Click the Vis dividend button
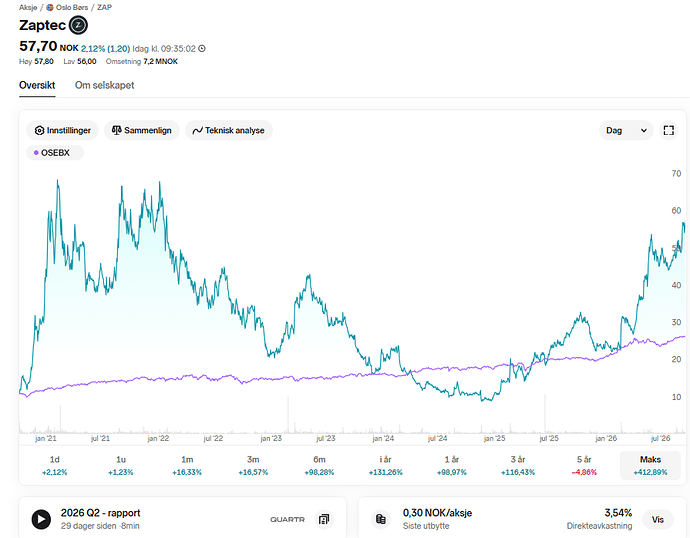Screen dimensions: 690x538 [x=658, y=520]
